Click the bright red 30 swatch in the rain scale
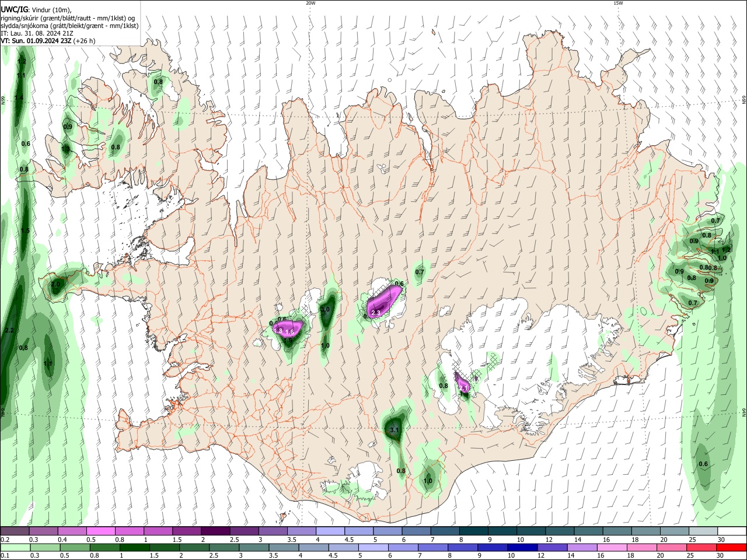 coord(731,547)
